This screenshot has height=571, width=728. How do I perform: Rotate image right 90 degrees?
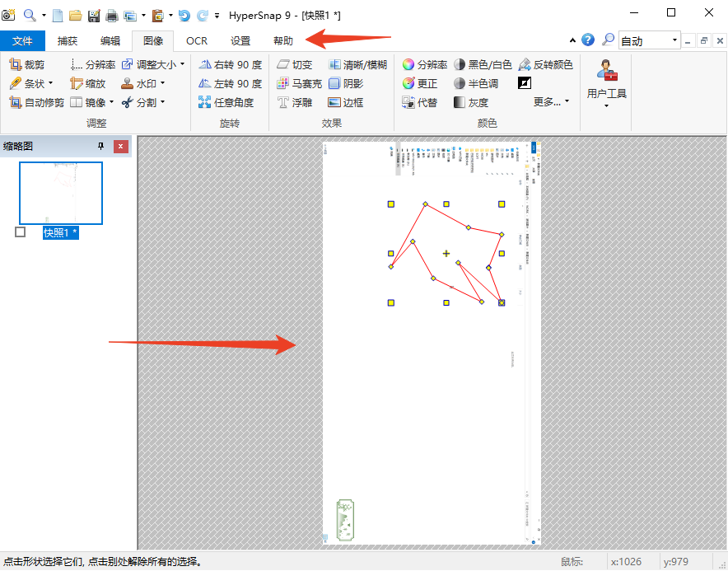(231, 64)
